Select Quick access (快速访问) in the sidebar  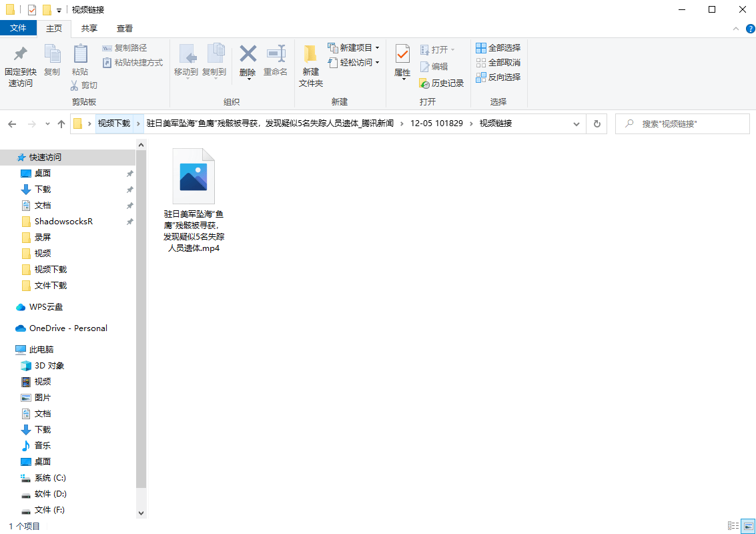click(67, 158)
